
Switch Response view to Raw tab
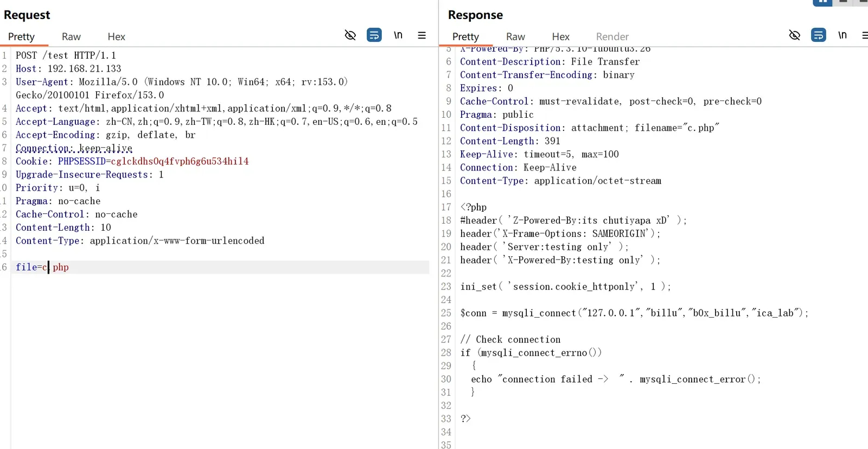coord(515,36)
